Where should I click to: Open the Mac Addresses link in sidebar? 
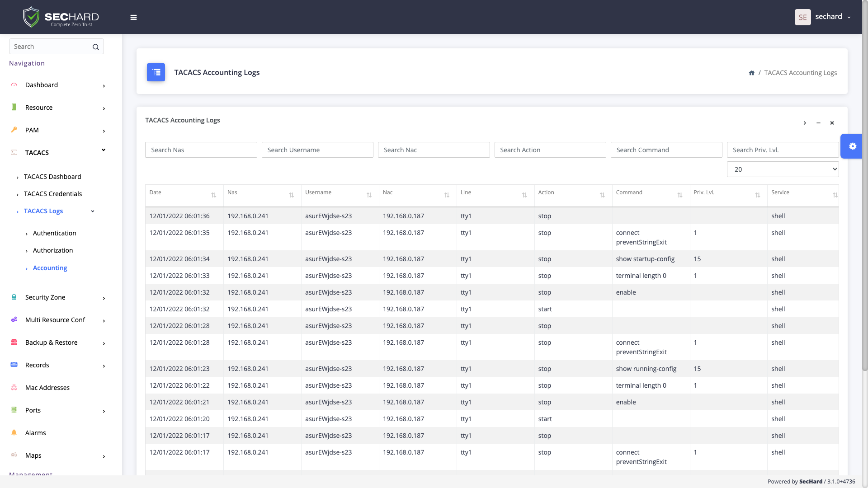[47, 388]
